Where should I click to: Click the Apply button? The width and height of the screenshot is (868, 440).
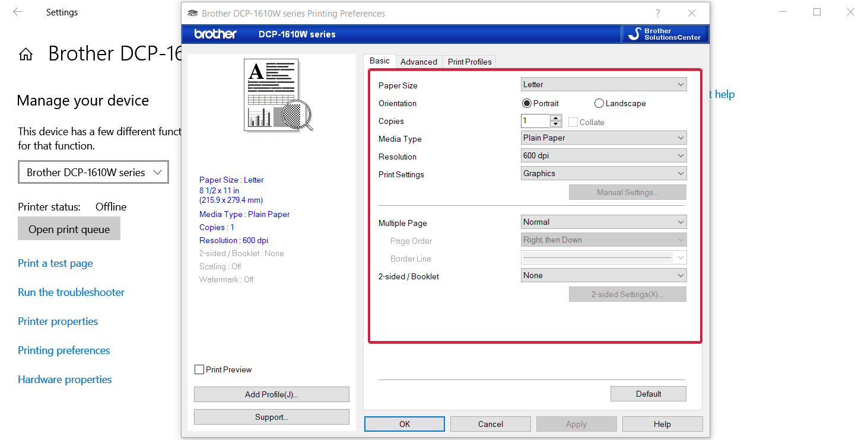pyautogui.click(x=576, y=424)
